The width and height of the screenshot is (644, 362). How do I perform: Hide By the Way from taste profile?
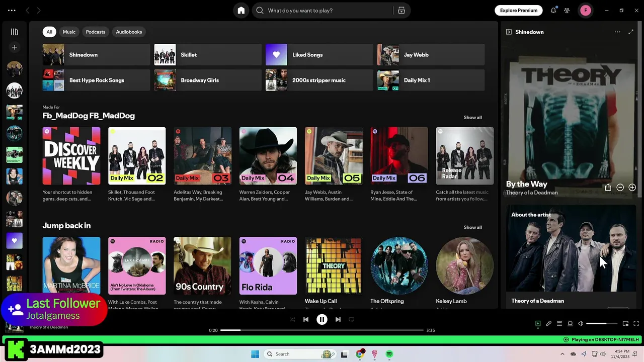(620, 187)
